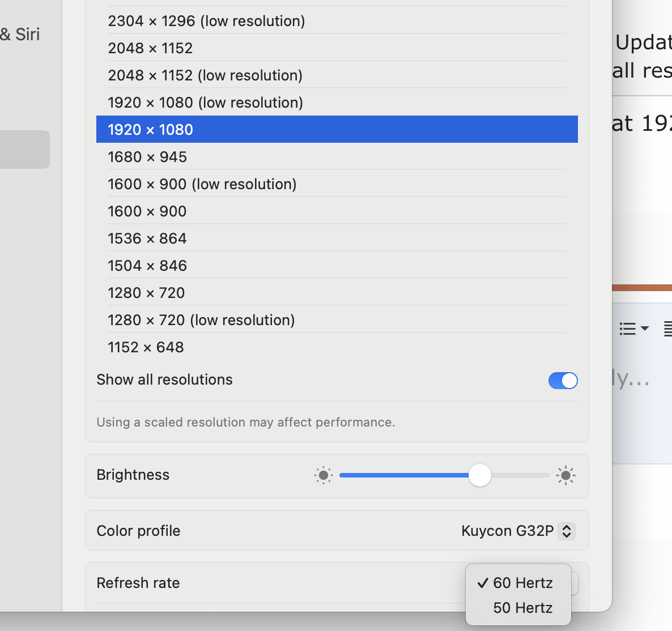Select 1920 × 1080 resolution
The height and width of the screenshot is (631, 672).
[x=337, y=130]
